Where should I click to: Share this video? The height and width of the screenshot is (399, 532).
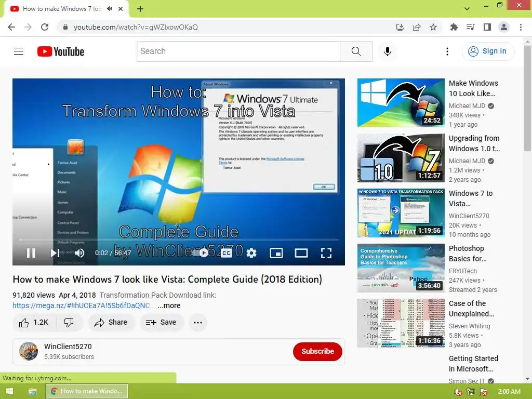[111, 322]
